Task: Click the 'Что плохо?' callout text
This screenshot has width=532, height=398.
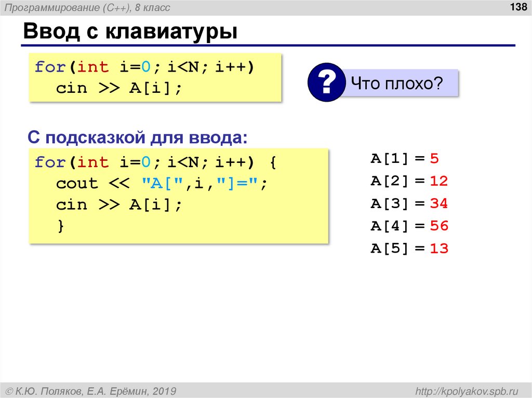Action: coord(396,83)
